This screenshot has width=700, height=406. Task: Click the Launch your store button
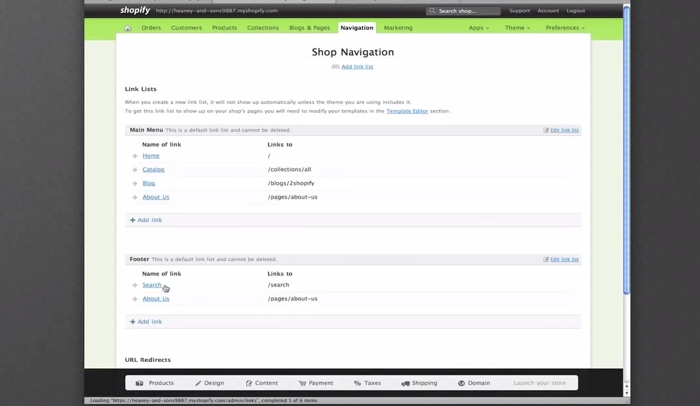539,383
